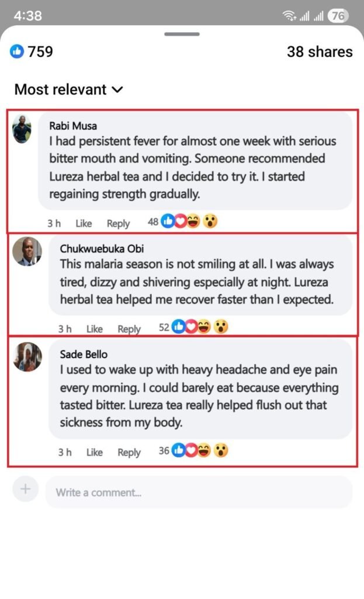Open Rabi Musa's profile picture
The width and height of the screenshot is (364, 599).
[22, 129]
